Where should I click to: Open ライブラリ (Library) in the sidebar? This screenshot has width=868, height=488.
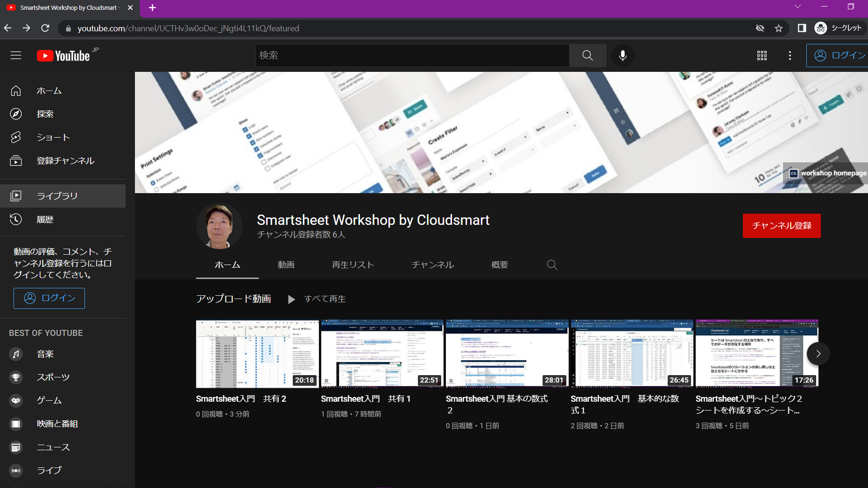coord(63,196)
